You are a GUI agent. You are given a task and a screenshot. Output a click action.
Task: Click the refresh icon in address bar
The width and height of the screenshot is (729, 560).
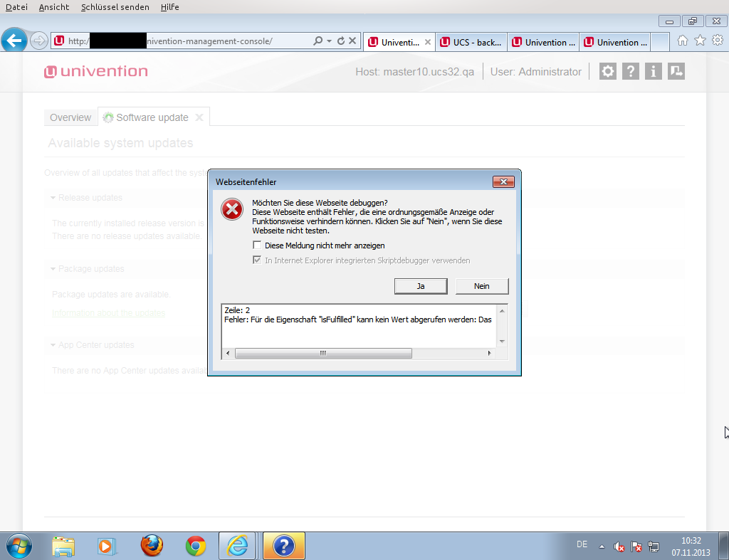pos(340,41)
